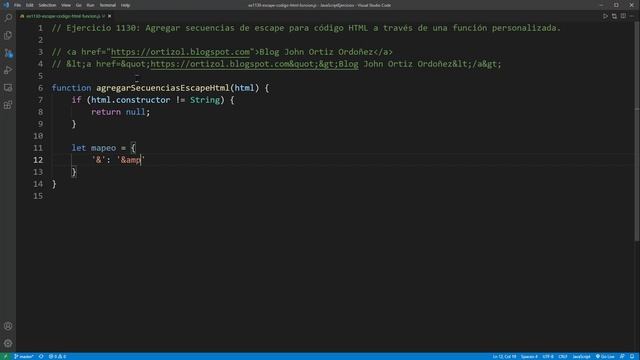
Task: Open the ortizol.blogspot.com link on line 4
Action: [254, 64]
